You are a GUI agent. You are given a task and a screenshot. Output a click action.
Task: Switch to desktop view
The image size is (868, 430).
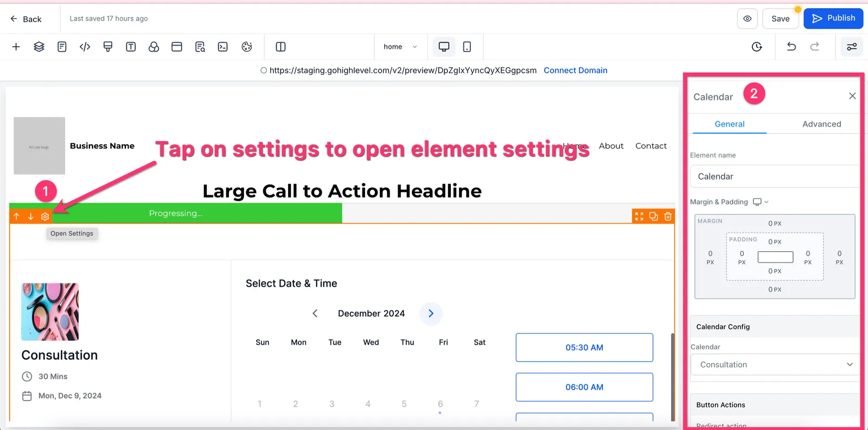[444, 47]
